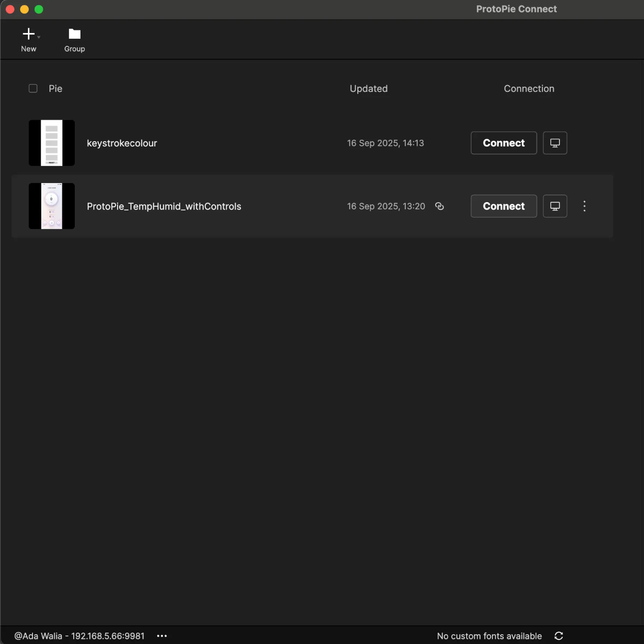Open the keystrokecolour pie thumbnail

tap(52, 143)
